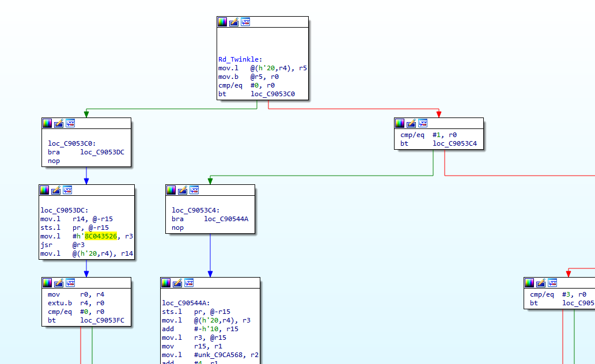Click the pencil edit icon on Rd_Twinkle node
Viewport: 595px width, 364px height.
click(x=234, y=22)
